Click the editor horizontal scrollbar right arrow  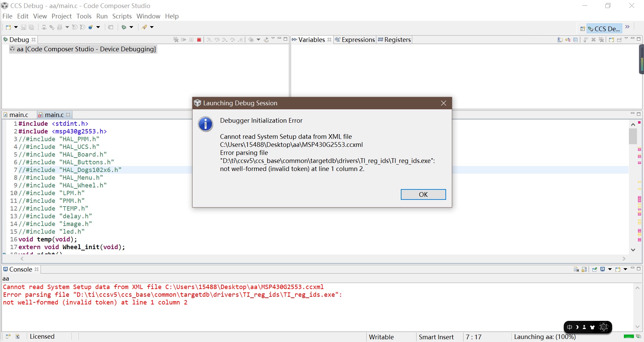[x=624, y=259]
